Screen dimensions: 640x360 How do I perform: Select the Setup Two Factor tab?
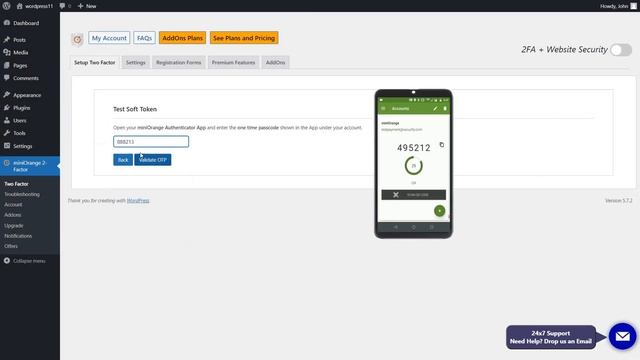[95, 62]
